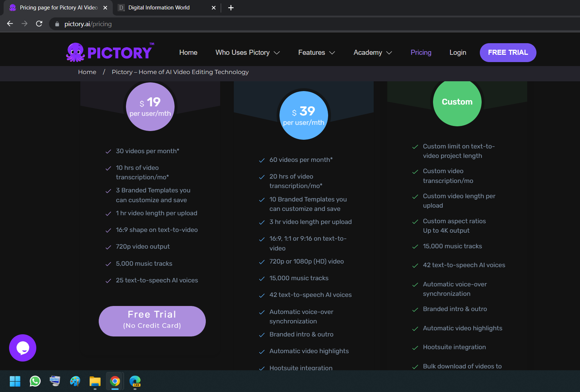The image size is (580, 392).
Task: Click the Free Trial No Credit Card button
Action: [152, 321]
